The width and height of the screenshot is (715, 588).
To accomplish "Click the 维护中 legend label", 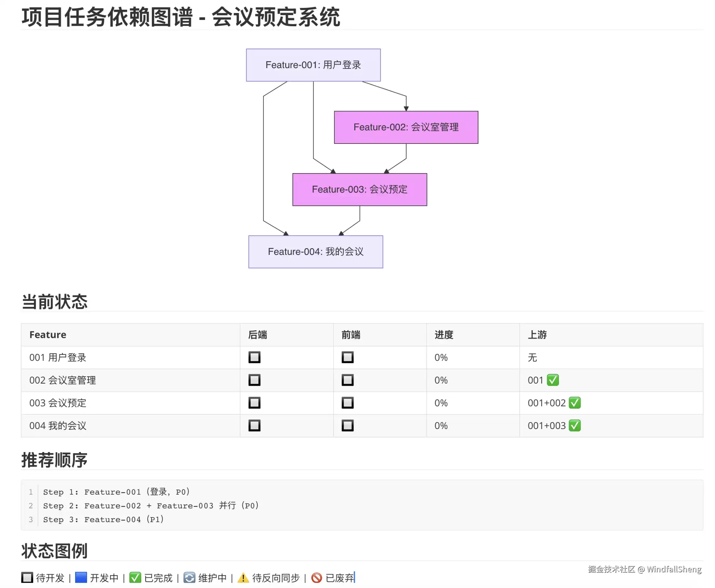I will tap(212, 578).
